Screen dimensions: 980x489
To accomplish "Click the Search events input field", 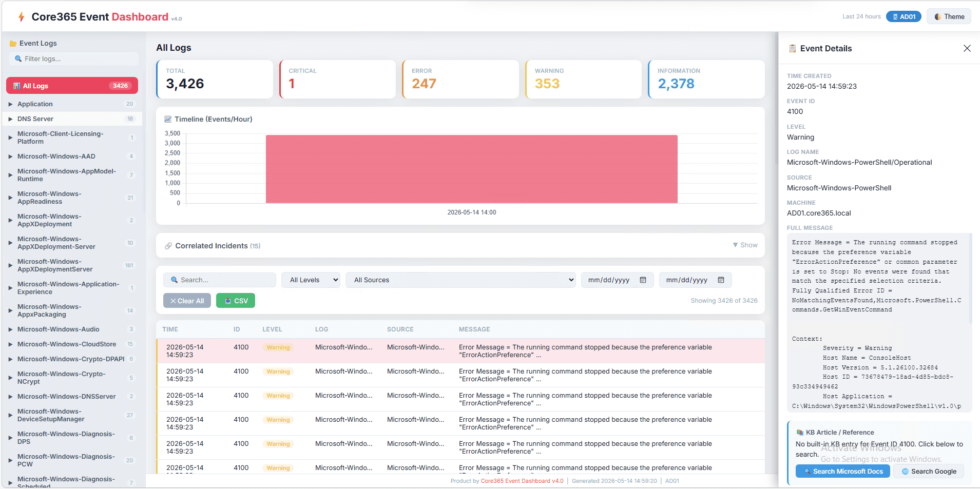I will point(220,280).
